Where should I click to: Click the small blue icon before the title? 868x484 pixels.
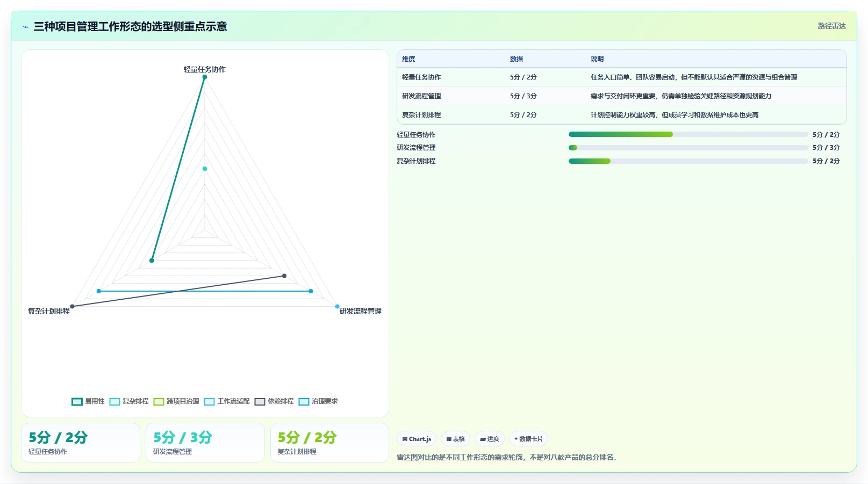click(x=25, y=27)
